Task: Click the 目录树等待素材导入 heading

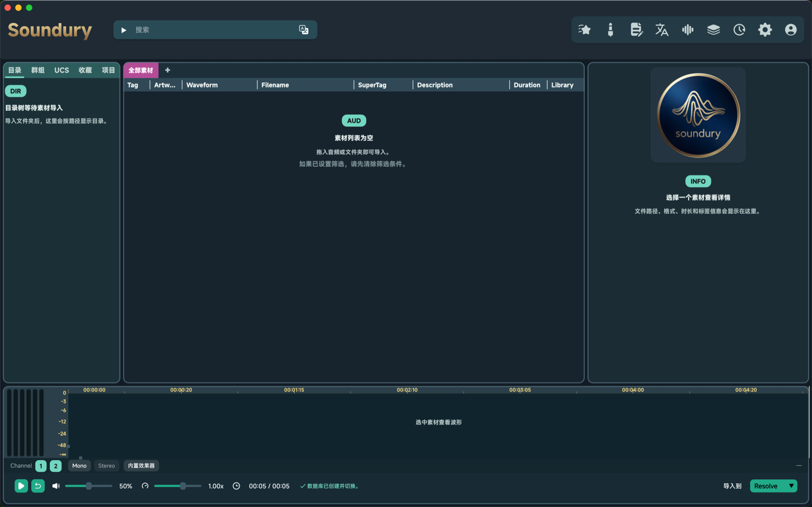Action: (34, 108)
